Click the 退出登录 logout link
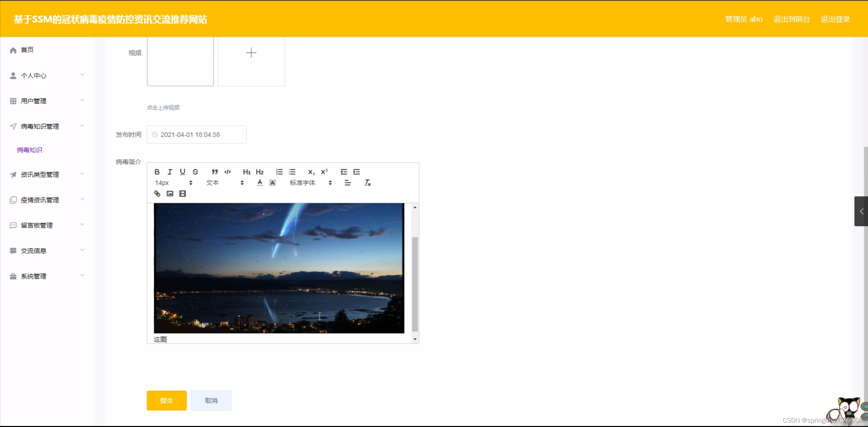The height and width of the screenshot is (427, 868). 835,19
